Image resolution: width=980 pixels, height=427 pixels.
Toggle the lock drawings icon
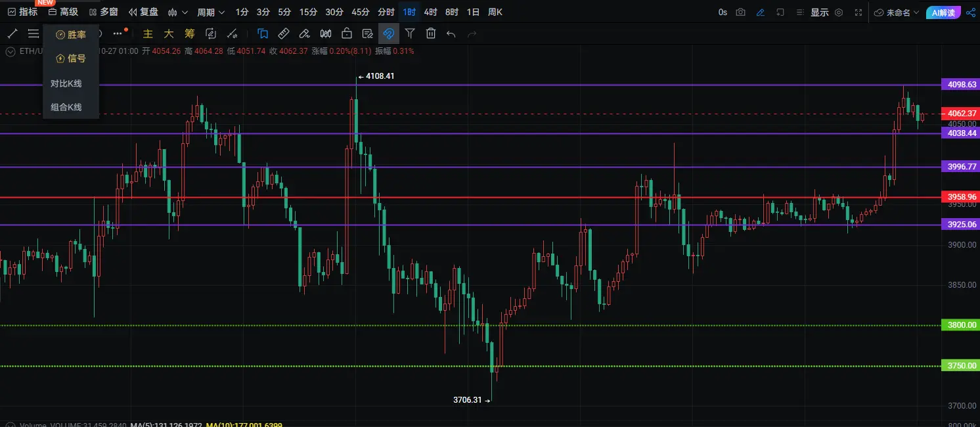[347, 34]
